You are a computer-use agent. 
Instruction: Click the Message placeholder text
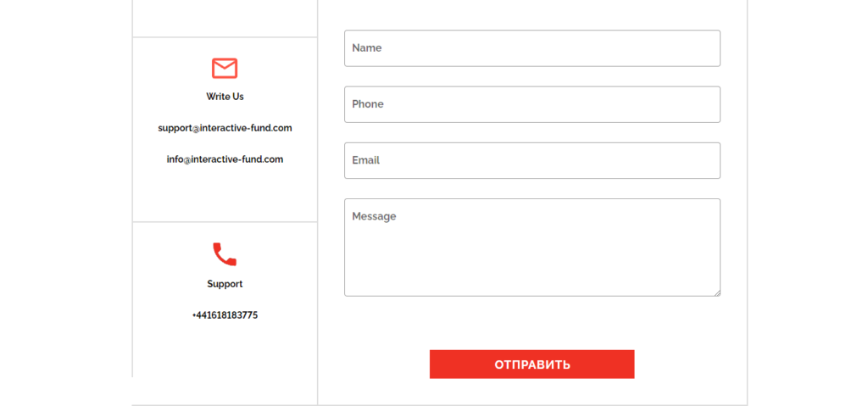(x=374, y=217)
